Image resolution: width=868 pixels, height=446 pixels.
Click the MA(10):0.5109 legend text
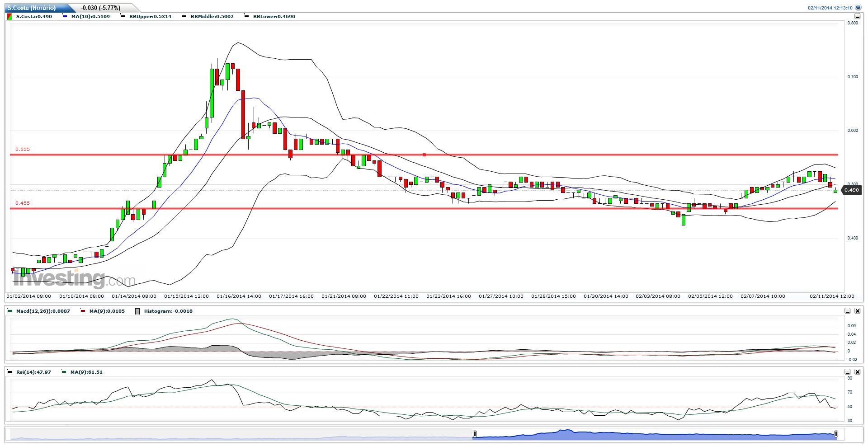click(x=90, y=16)
